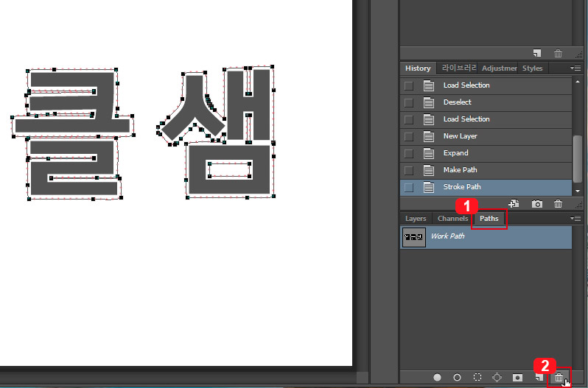Click state icon beside Expand
The width and height of the screenshot is (588, 388).
tap(429, 153)
